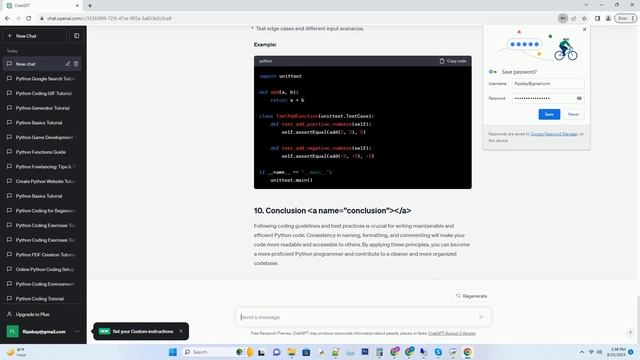Click the password key icon in the address bar
The width and height of the screenshot is (640, 360).
pos(562,18)
